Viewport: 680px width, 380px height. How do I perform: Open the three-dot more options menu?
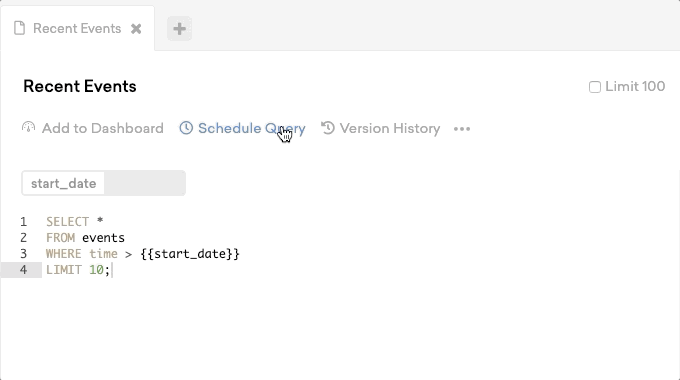(x=462, y=129)
